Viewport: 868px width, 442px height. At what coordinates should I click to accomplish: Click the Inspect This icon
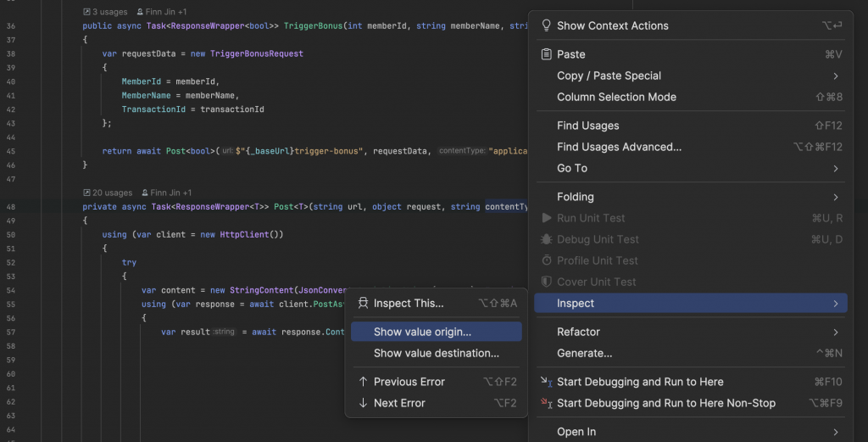[364, 303]
